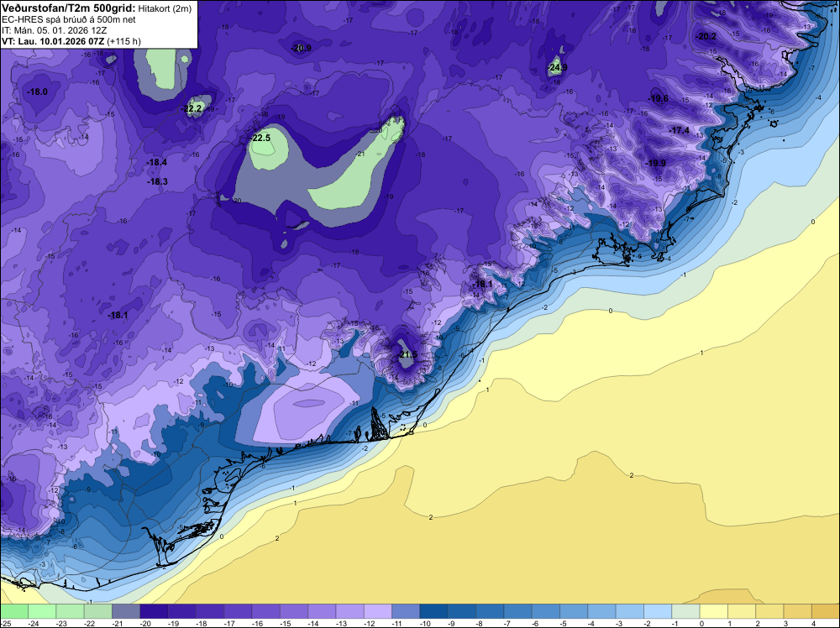Click the -22.5 temperature label on the glacier
The height and width of the screenshot is (628, 840).
(x=261, y=139)
